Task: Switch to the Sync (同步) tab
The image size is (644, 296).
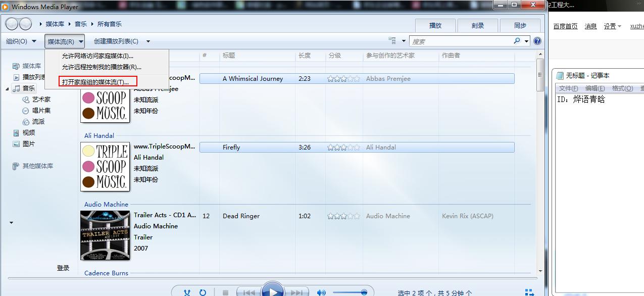Action: pos(520,26)
